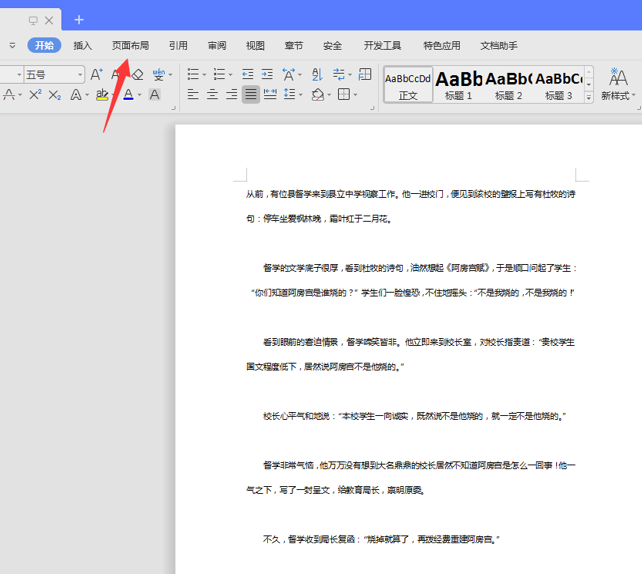Click the sort A-Z icon
The image size is (642, 574).
pos(317,75)
